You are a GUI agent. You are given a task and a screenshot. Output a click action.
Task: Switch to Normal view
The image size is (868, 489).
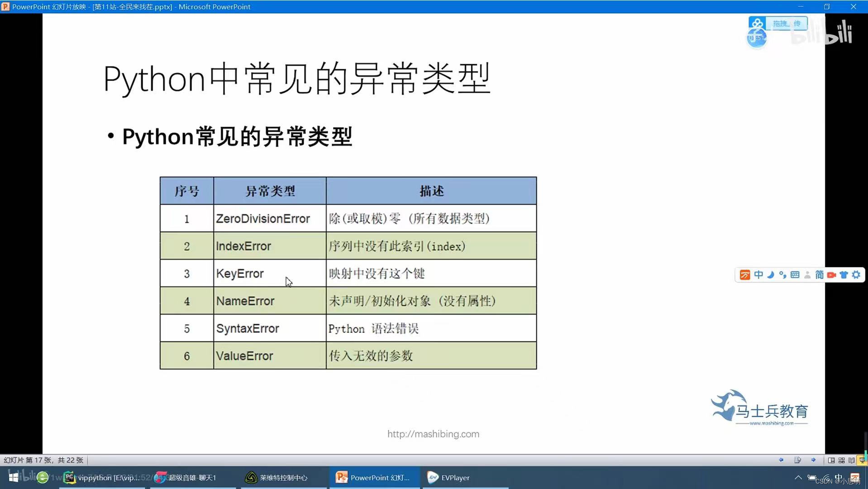coord(831,460)
